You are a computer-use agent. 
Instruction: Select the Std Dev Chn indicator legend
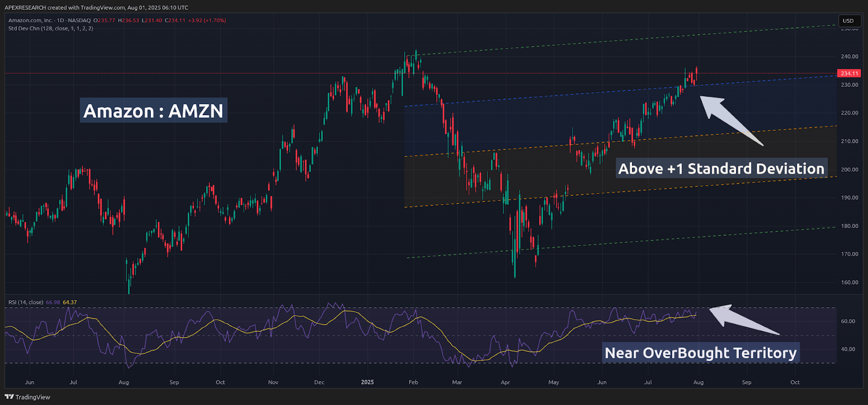click(x=50, y=28)
